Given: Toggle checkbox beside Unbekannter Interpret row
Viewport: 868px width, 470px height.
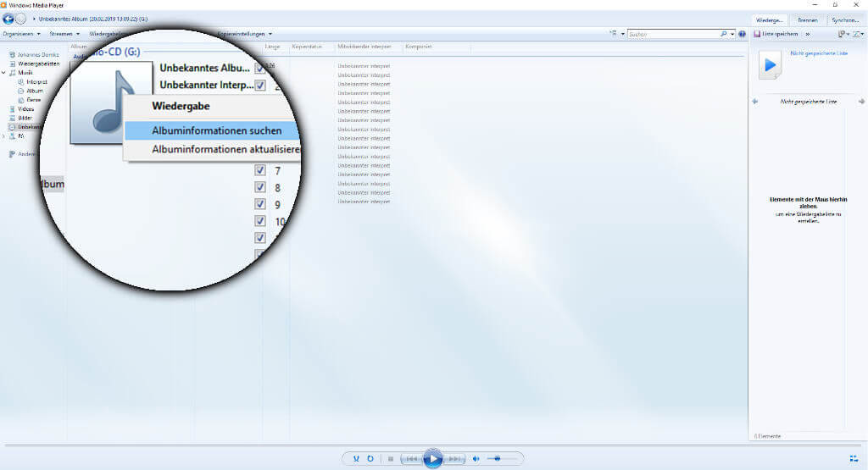Looking at the screenshot, I should coord(259,86).
